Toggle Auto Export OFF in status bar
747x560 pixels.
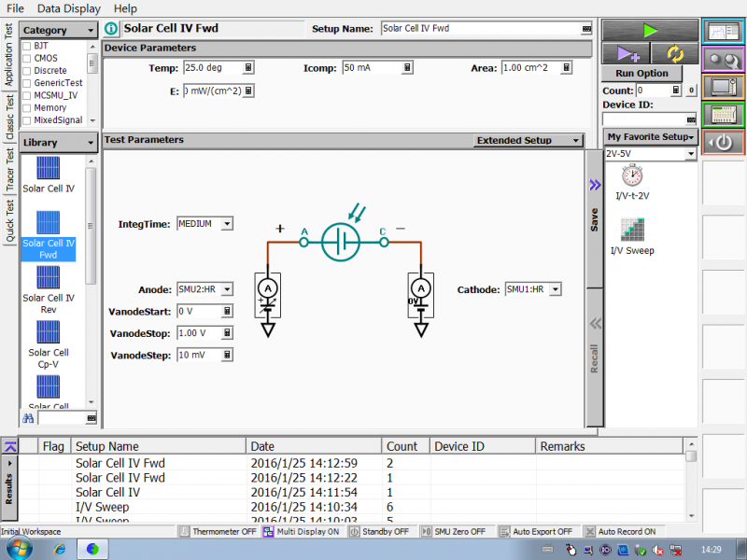[x=536, y=531]
